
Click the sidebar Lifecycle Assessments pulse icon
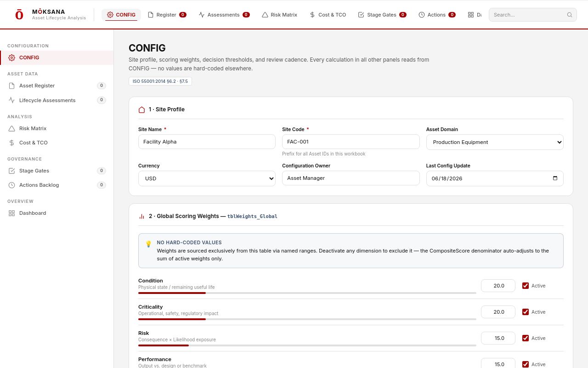pos(12,100)
